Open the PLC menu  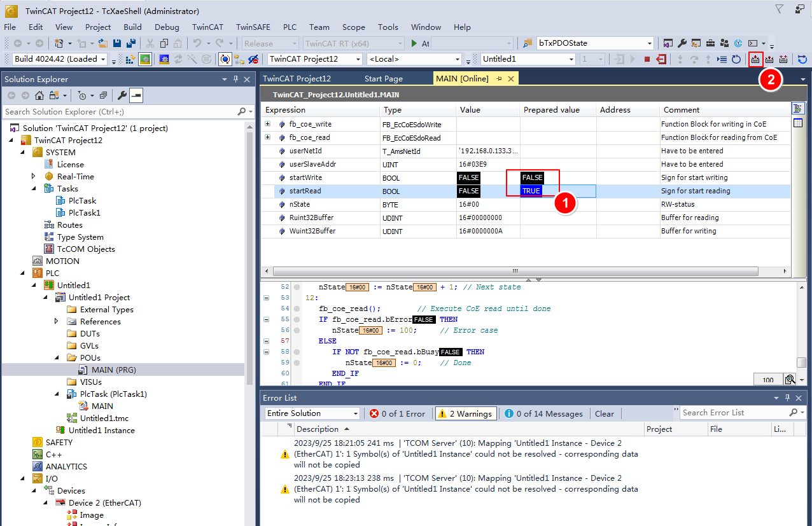click(x=290, y=27)
